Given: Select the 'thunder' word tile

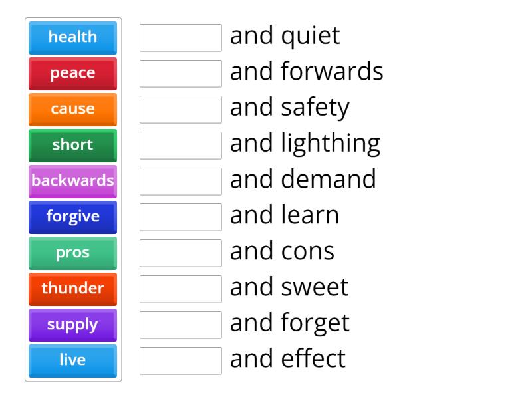Looking at the screenshot, I should pos(72,289).
